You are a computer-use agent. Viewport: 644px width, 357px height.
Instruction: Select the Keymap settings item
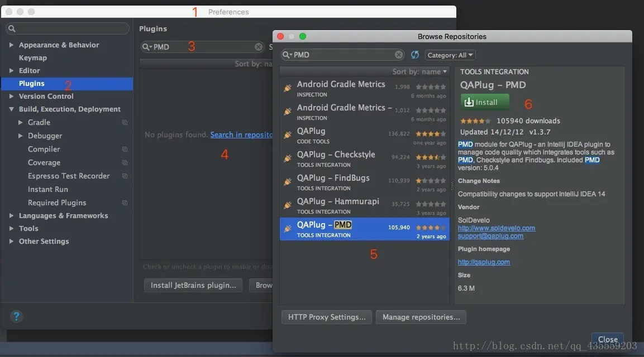33,58
